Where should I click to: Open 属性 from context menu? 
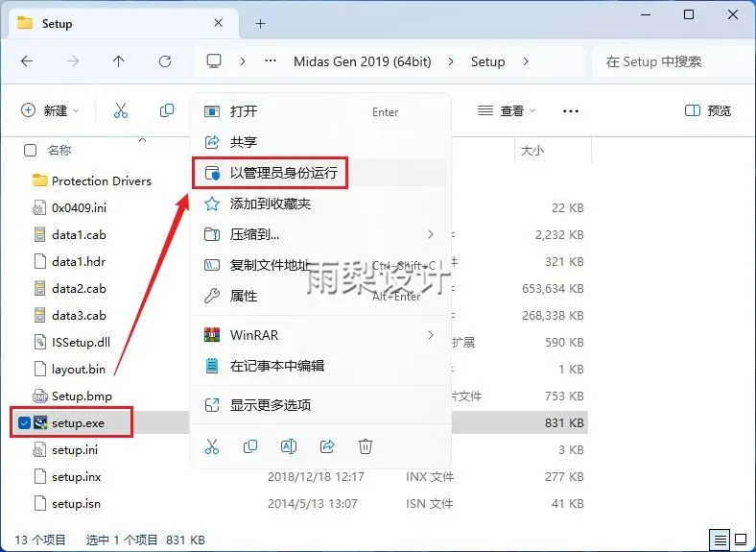pyautogui.click(x=320, y=296)
